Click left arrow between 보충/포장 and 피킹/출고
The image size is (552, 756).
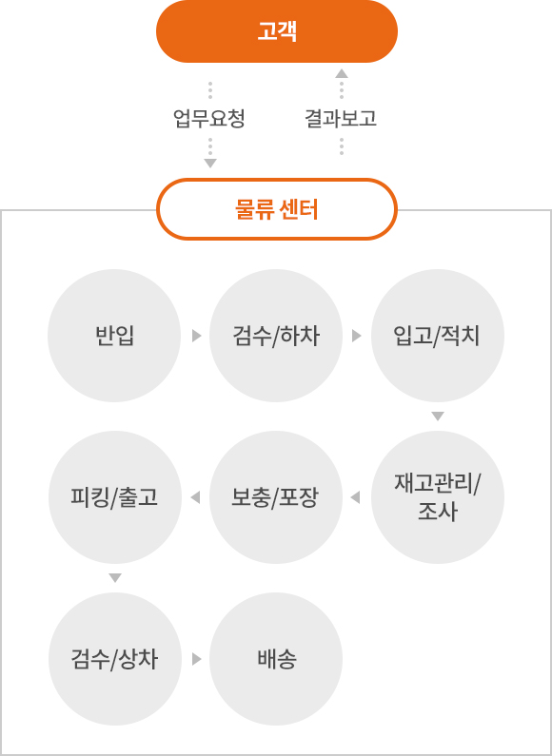point(195,497)
